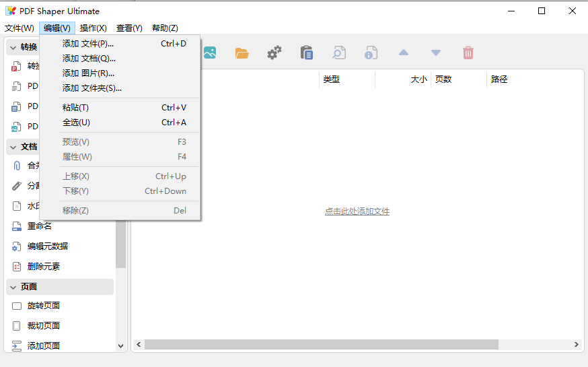Open the 帮助(Z) menu

[165, 28]
